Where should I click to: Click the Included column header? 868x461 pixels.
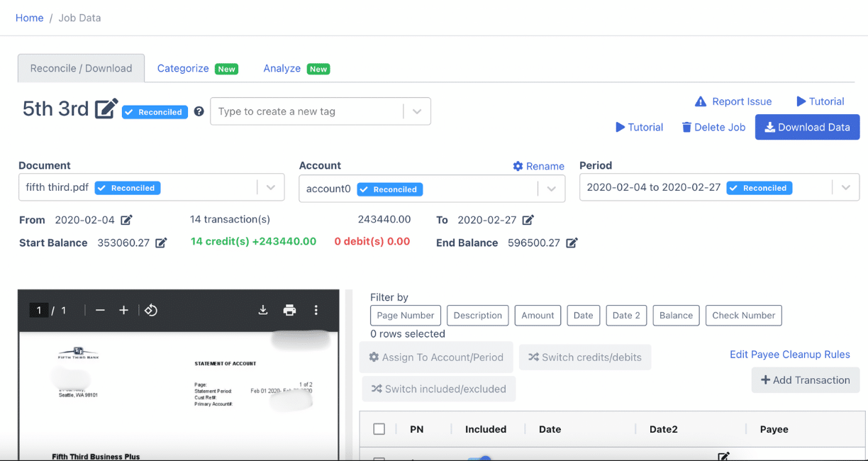486,429
